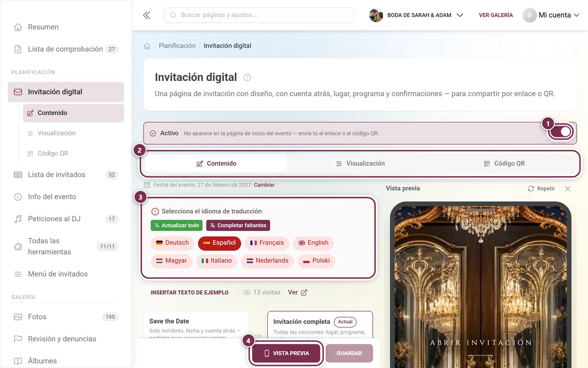
Task: Open the Vista previa button at the bottom
Action: (286, 353)
